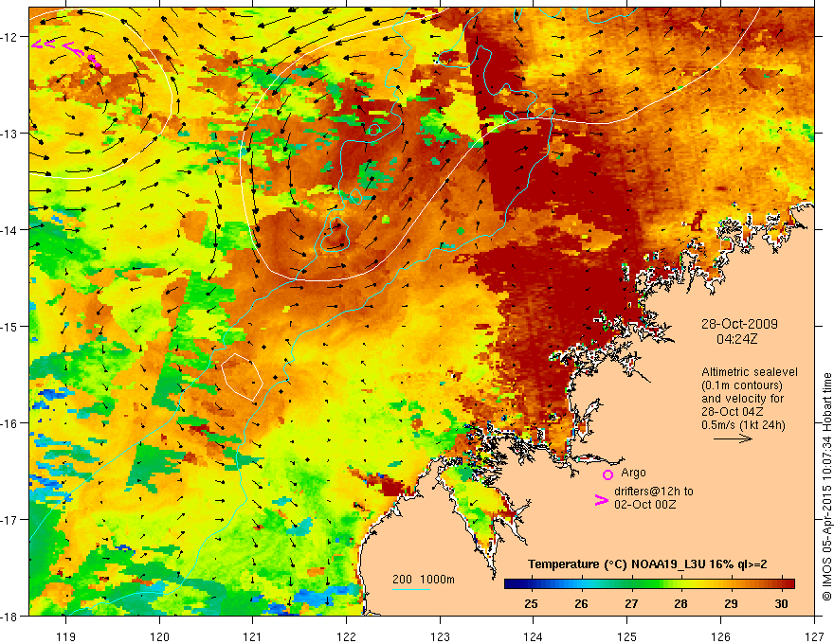Viewport: 834px width, 644px height.
Task: Click the latitude axis label -13
Action: point(9,134)
